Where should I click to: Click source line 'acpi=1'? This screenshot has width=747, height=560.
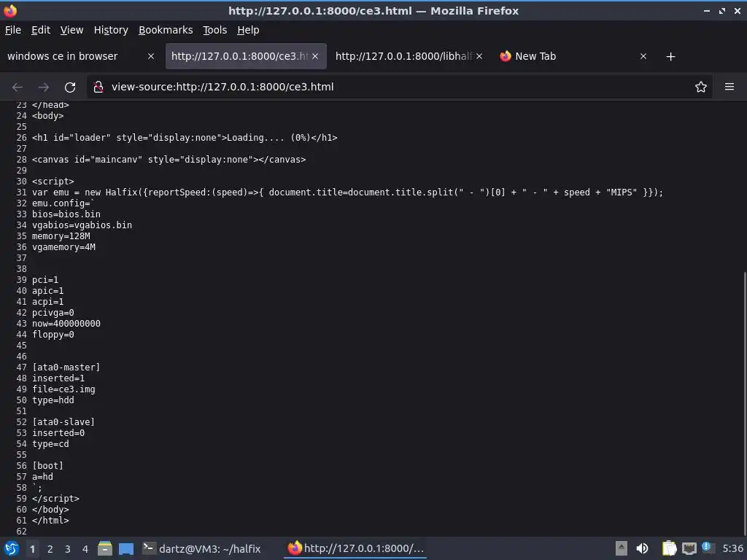(x=47, y=302)
